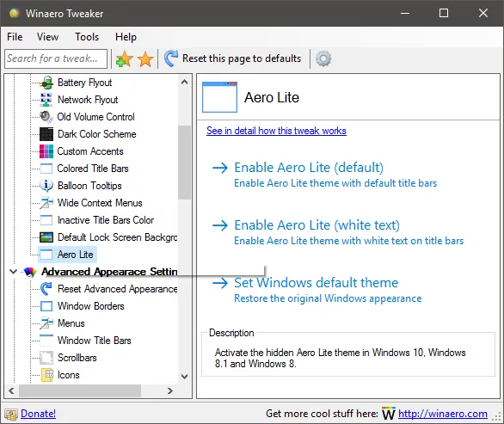
Task: Collapse the Advanced Appearance Settings tree node
Action: [13, 272]
